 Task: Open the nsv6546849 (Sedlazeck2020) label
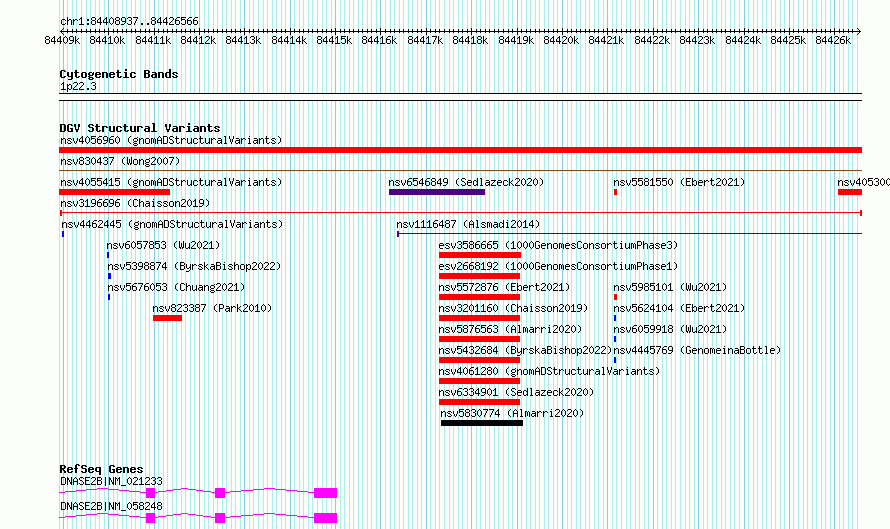466,182
